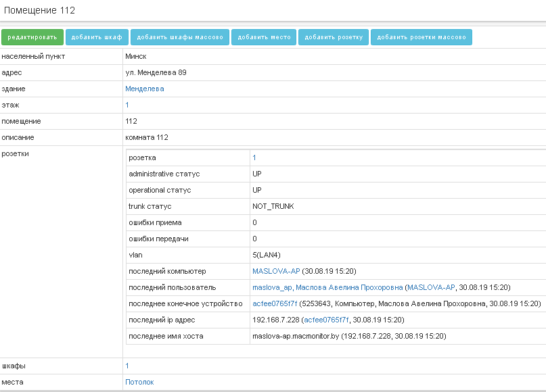Open the floor 1 link in the этаж row
Image resolution: width=546 pixels, height=392 pixels.
tap(127, 105)
